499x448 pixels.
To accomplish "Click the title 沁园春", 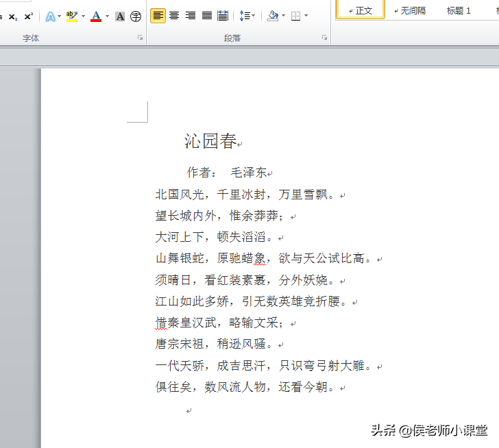I will click(x=210, y=141).
